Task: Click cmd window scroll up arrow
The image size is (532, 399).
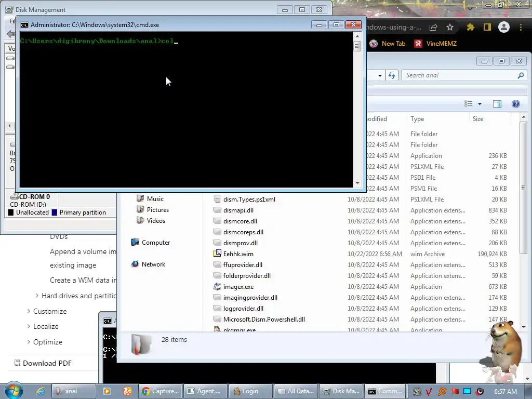Action: tap(357, 36)
